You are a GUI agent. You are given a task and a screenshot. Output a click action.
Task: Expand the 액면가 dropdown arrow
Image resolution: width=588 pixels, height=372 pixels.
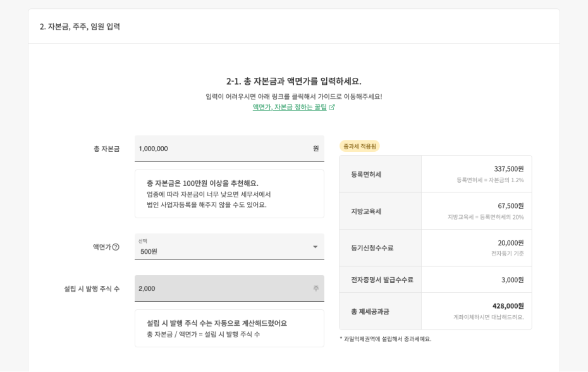pyautogui.click(x=315, y=247)
